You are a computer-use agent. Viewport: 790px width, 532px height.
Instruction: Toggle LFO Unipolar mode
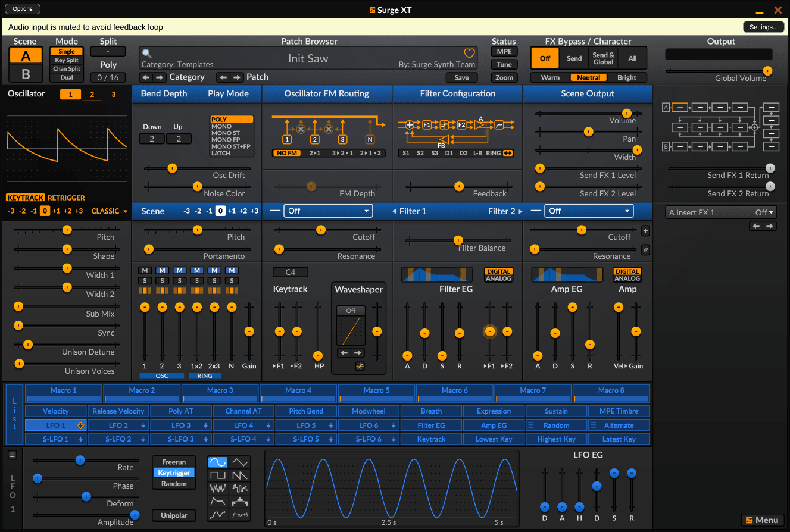(x=174, y=515)
